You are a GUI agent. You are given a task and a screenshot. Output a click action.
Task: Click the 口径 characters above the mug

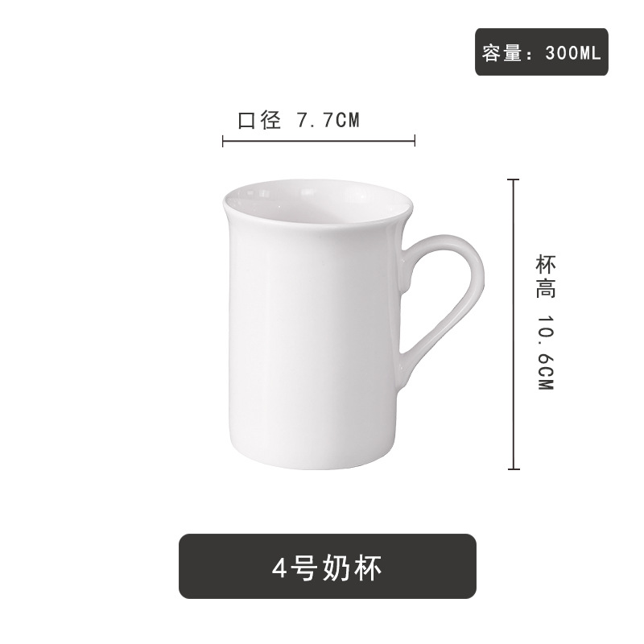coord(259,121)
